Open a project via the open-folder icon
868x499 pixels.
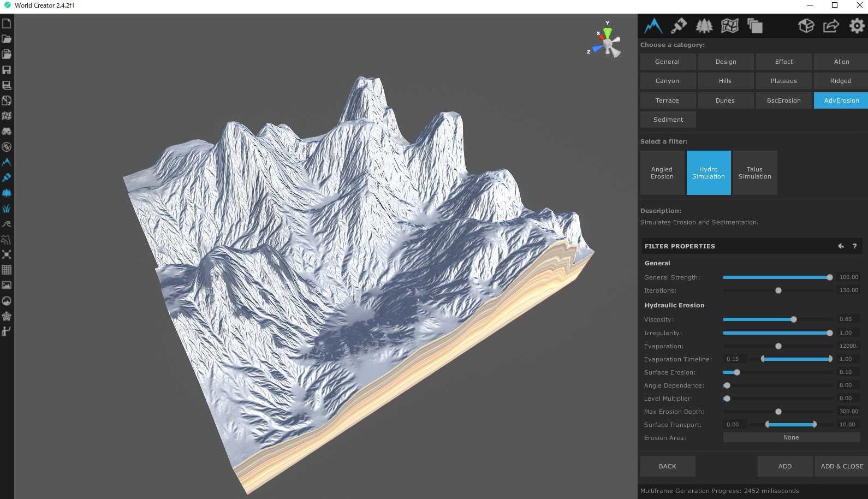(x=7, y=39)
